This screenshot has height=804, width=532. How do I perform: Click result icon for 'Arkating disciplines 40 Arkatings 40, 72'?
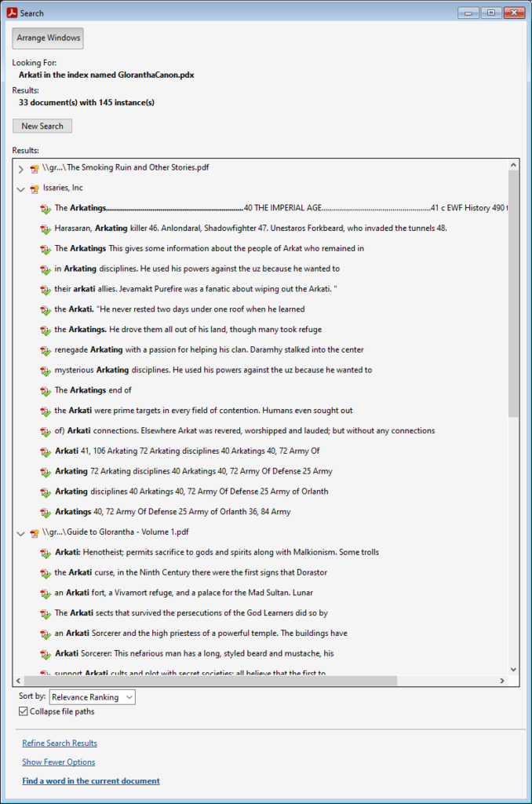pyautogui.click(x=46, y=492)
